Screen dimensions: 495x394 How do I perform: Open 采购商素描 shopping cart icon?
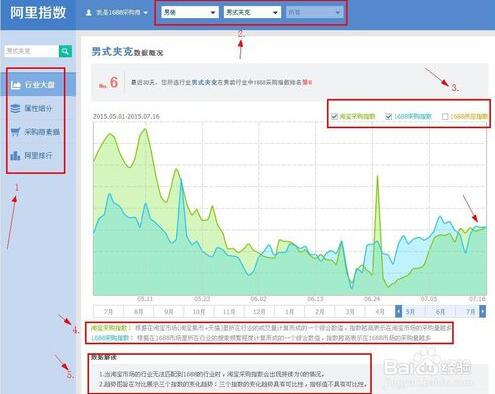(x=15, y=132)
